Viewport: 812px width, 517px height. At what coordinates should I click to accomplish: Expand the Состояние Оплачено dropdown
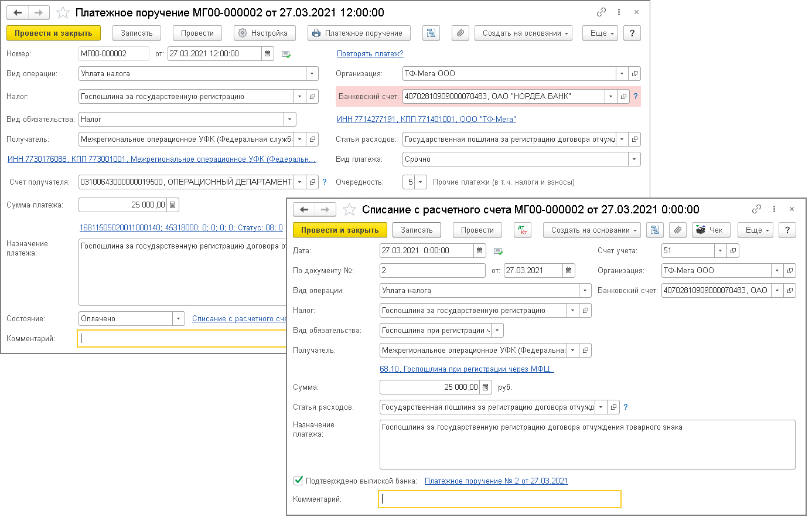(179, 319)
